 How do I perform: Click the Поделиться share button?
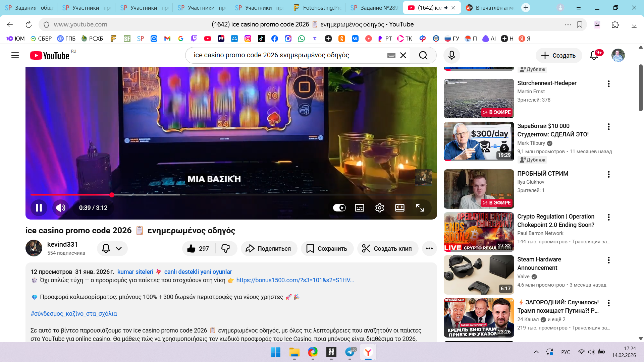[269, 248]
